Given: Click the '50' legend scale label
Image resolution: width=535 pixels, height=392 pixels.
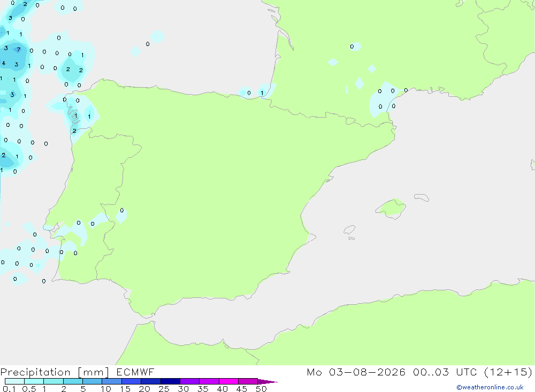Looking at the screenshot, I should 262,389.
